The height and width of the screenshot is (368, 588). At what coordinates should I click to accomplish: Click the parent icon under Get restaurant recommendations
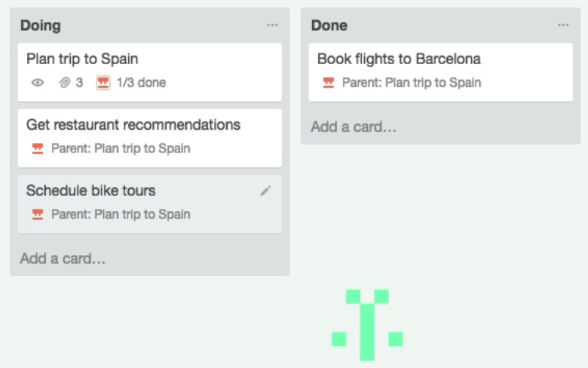[38, 149]
